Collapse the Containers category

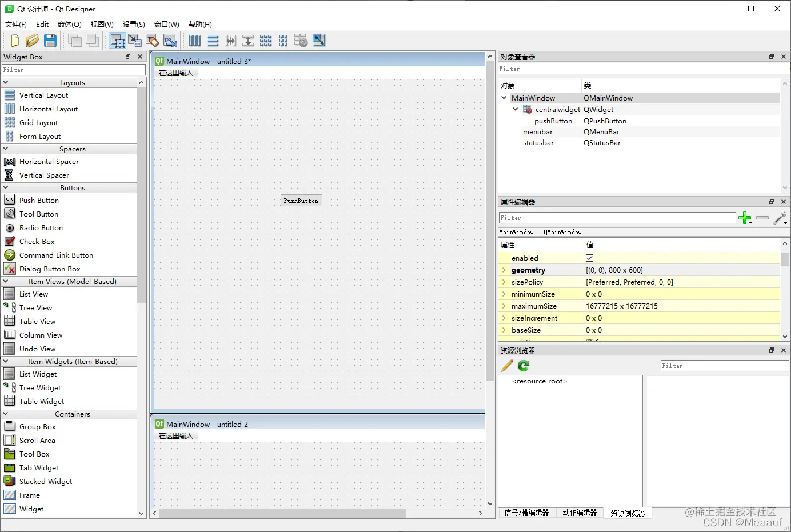(6, 414)
